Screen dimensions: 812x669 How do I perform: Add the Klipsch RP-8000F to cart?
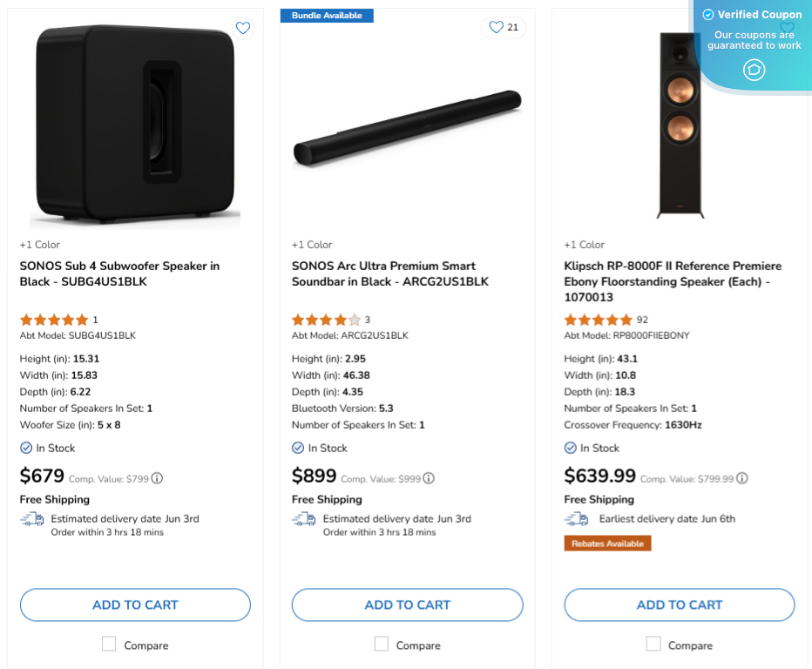(679, 605)
